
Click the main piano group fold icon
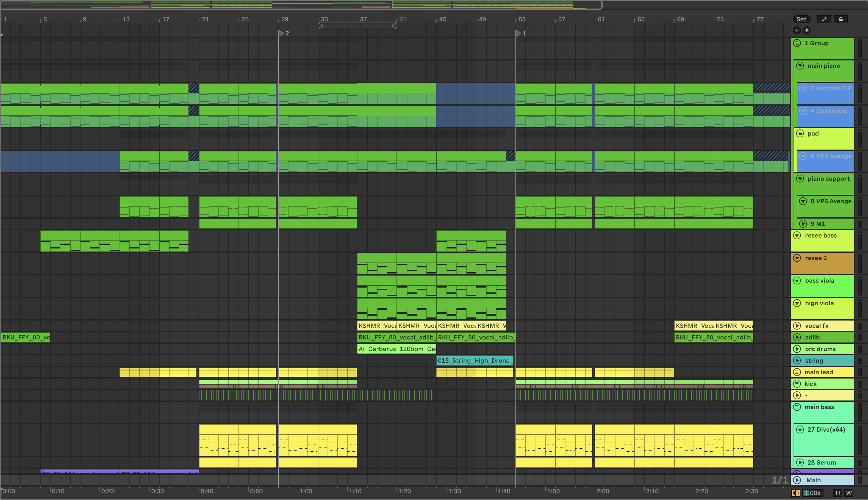(800, 66)
